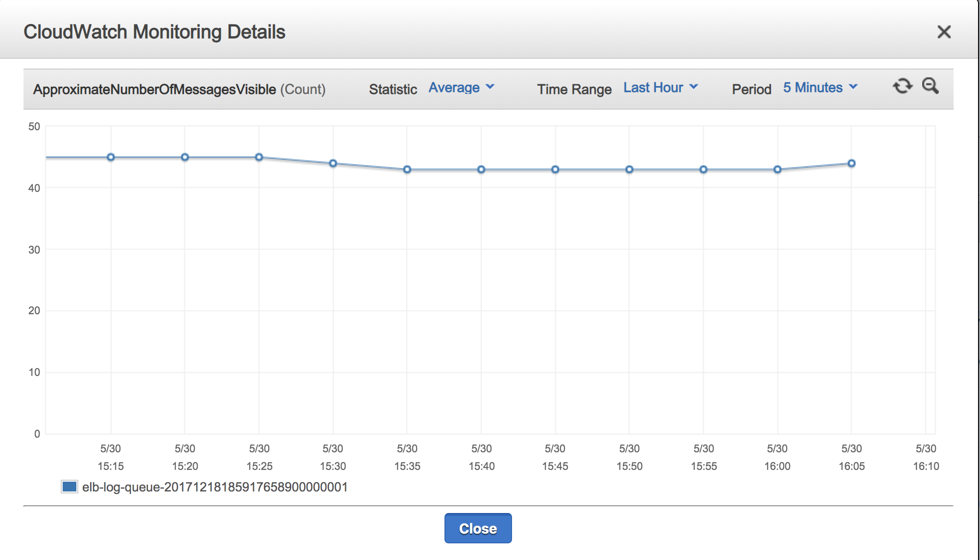Click the chevron next to Last Hour
The height and width of the screenshot is (560, 980).
click(694, 87)
